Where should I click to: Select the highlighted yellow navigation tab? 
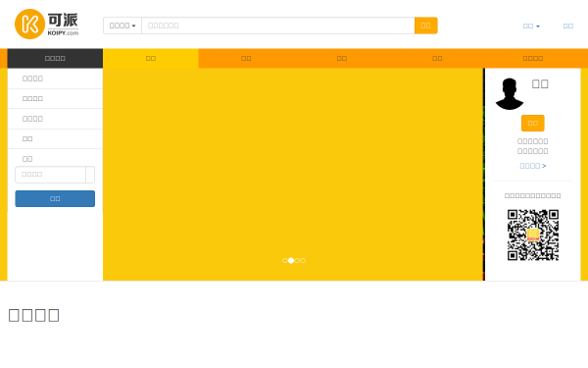tap(151, 58)
